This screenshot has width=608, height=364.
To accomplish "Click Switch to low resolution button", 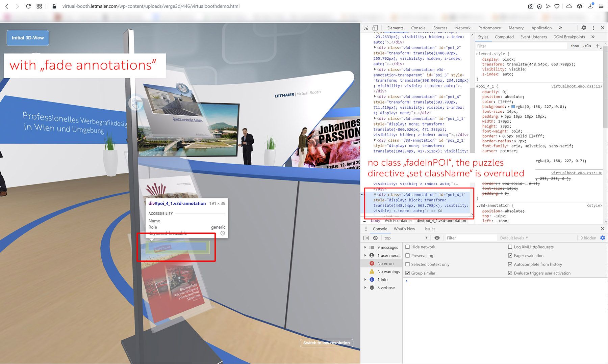I will coord(326,343).
